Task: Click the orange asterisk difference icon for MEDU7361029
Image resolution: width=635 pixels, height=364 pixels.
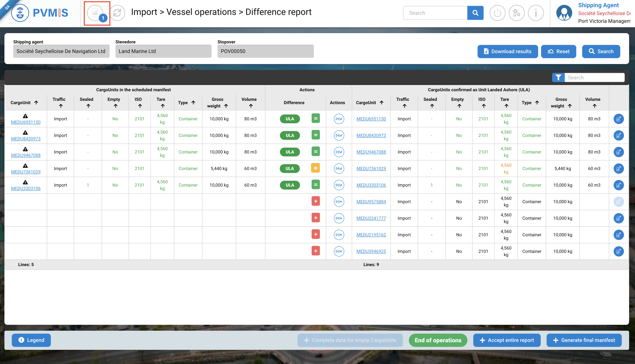Action: (x=315, y=168)
